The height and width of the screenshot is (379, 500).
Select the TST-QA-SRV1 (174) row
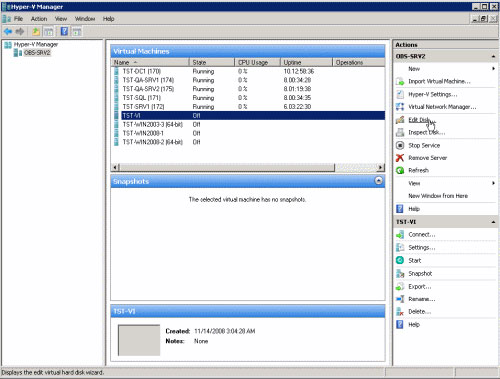click(x=248, y=80)
